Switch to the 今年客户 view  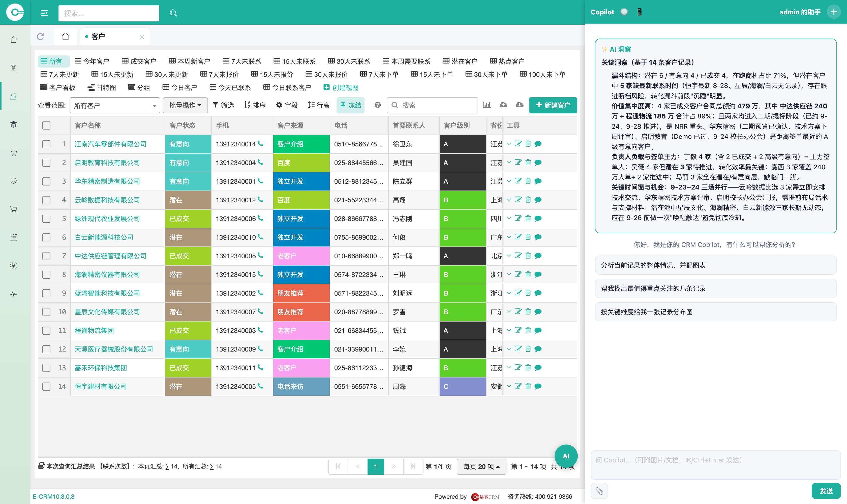[92, 61]
